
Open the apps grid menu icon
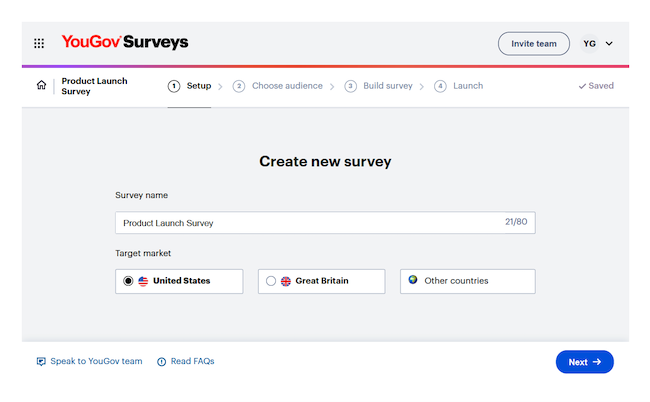click(x=39, y=43)
